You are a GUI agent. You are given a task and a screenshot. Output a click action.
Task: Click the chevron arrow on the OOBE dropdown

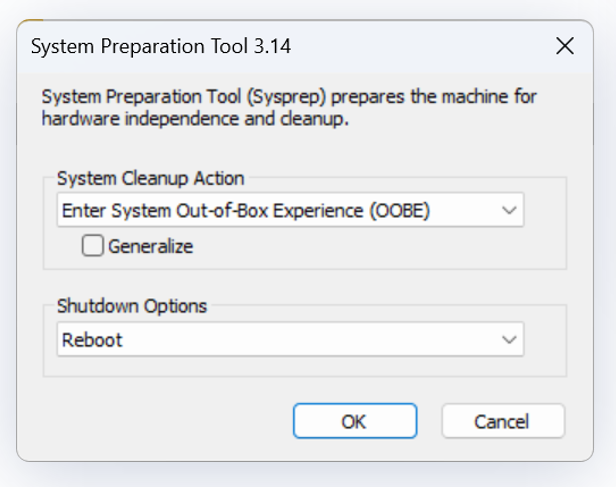coord(509,211)
